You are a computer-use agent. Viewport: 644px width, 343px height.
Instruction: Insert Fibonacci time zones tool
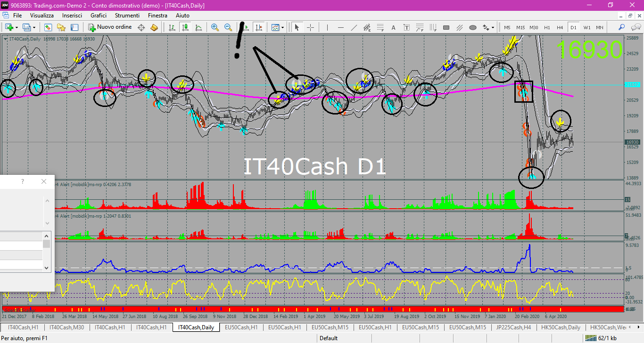point(433,27)
